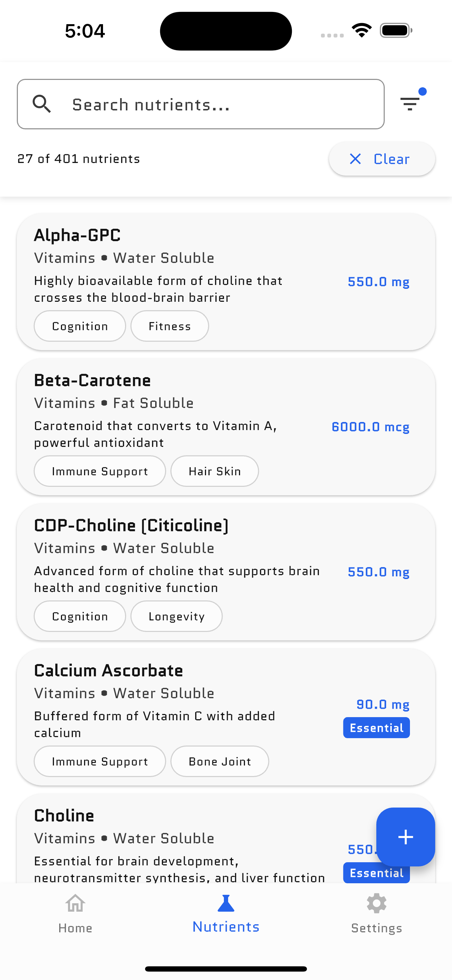Select the Hair Skin tag chip

214,471
